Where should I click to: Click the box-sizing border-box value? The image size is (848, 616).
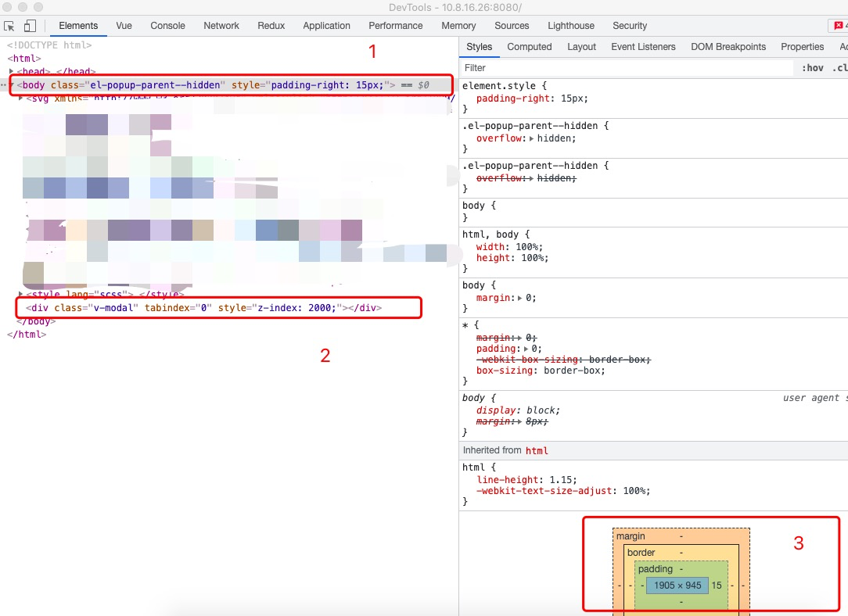573,371
